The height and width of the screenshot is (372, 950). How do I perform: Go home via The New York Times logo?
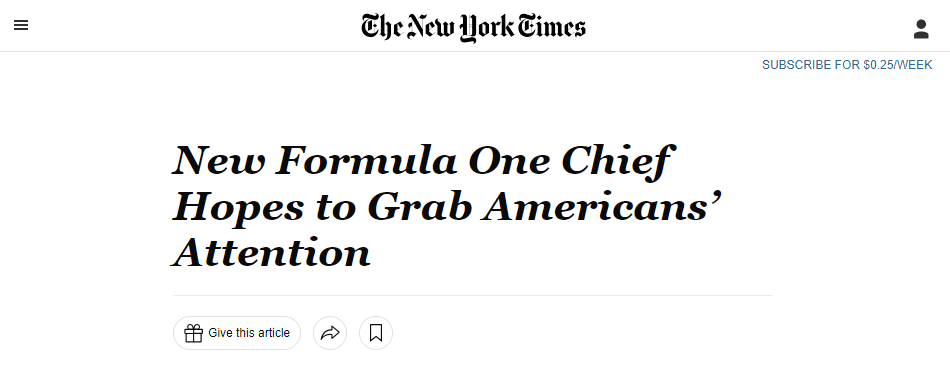[x=474, y=28]
